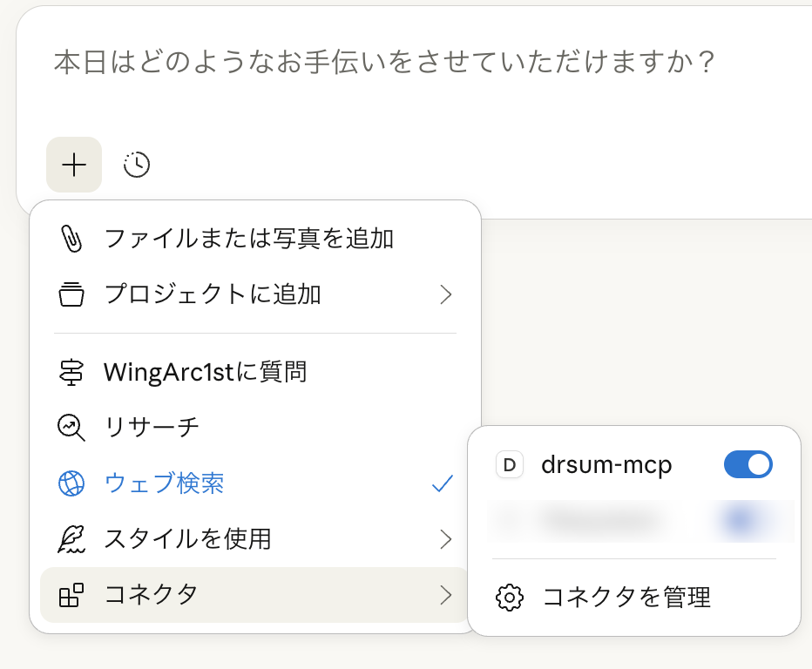Click the style feather pen icon

[x=71, y=539]
